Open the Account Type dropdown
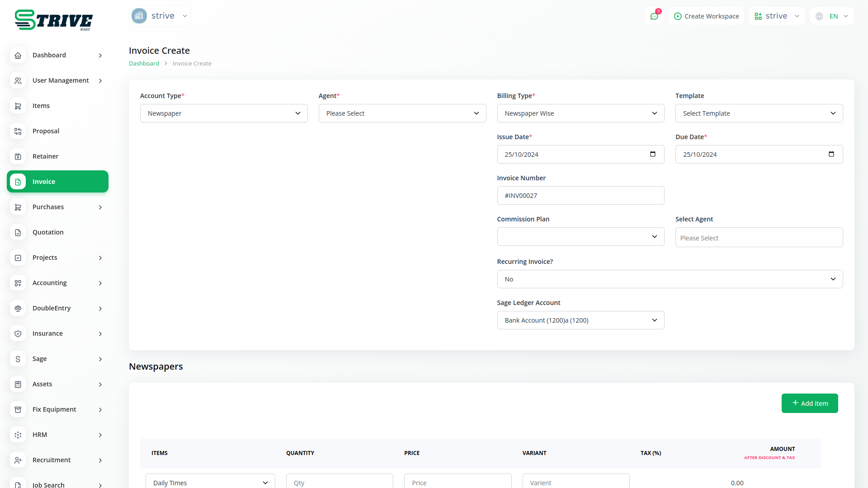This screenshot has width=868, height=488. click(224, 113)
